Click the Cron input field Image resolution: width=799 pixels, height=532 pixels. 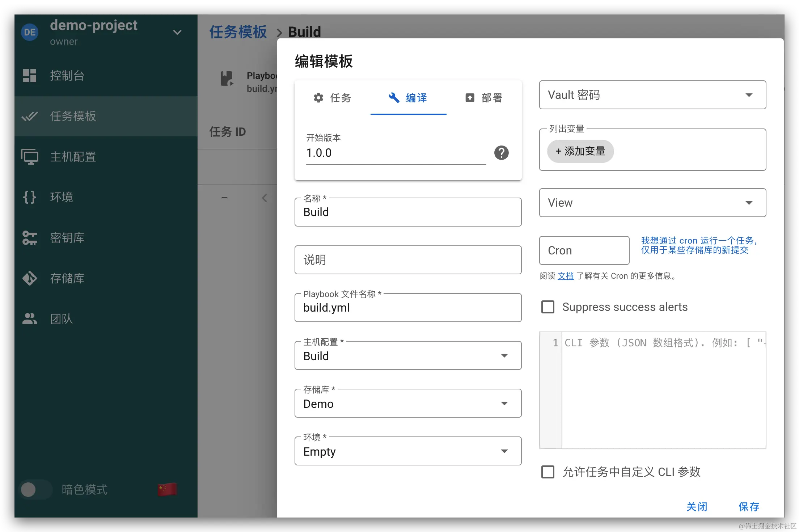click(584, 250)
